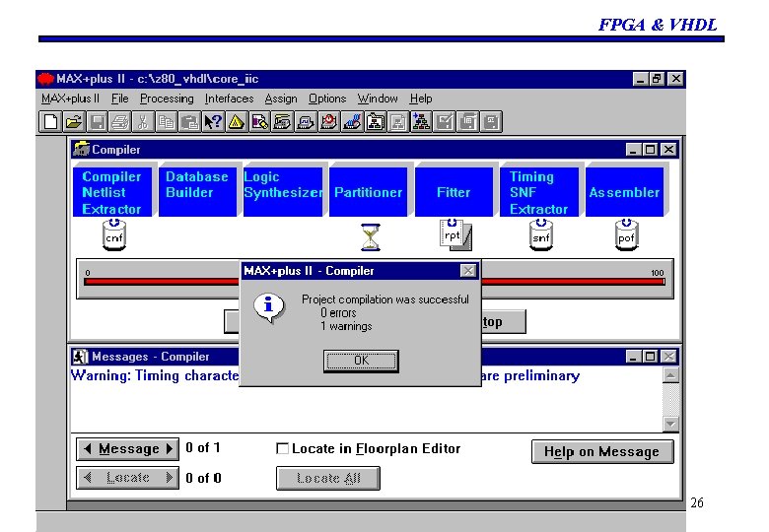Open the rpt report file icon under Fitter
The height and width of the screenshot is (532, 769).
pyautogui.click(x=455, y=235)
